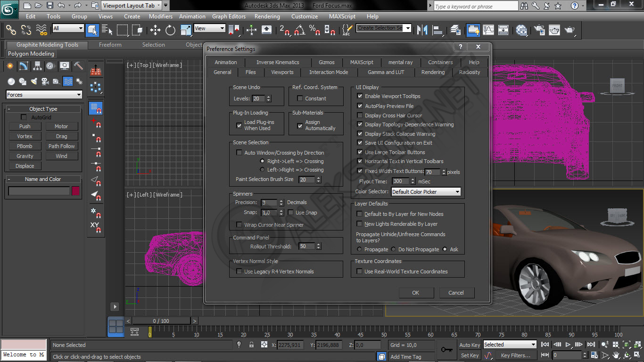Click the Play Animation button
This screenshot has width=644, height=362.
569,345
